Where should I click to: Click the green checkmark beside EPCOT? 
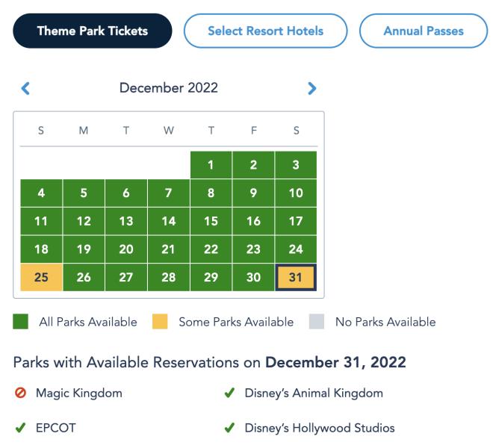coord(21,429)
